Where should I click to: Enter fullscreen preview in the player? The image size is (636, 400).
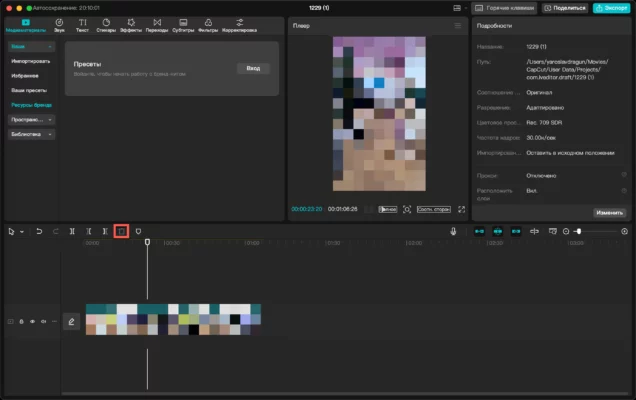pyautogui.click(x=462, y=209)
